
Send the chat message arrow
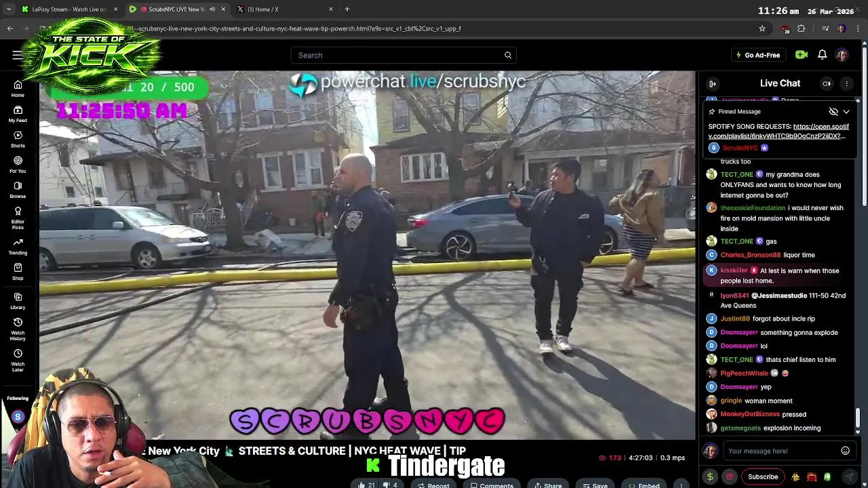(849, 476)
